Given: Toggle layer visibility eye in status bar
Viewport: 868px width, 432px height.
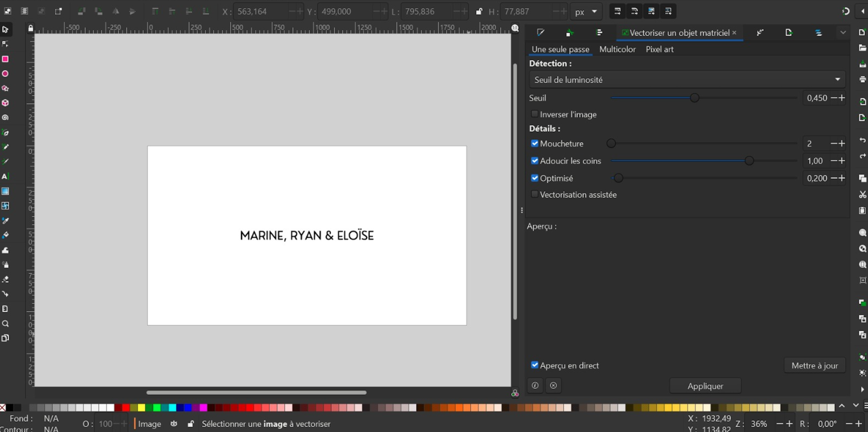Looking at the screenshot, I should (174, 424).
